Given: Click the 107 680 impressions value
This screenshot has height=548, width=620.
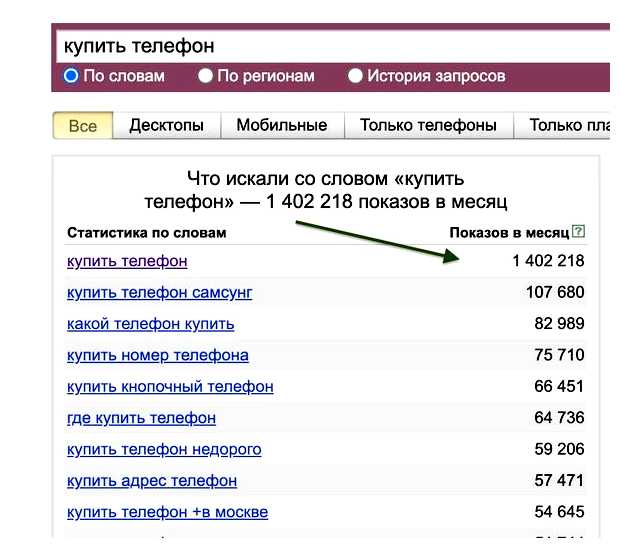Looking at the screenshot, I should click(555, 292).
